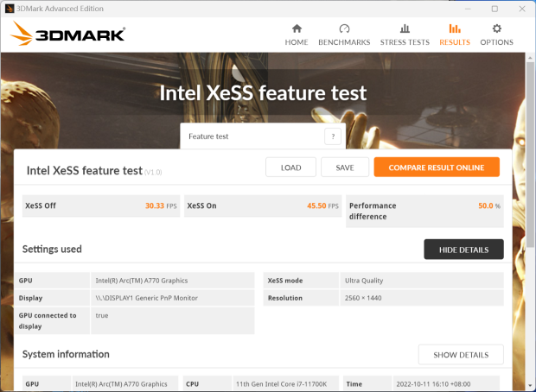Switch to the BENCHMARKS tab label
Screen dimensions: 536x392
[344, 42]
